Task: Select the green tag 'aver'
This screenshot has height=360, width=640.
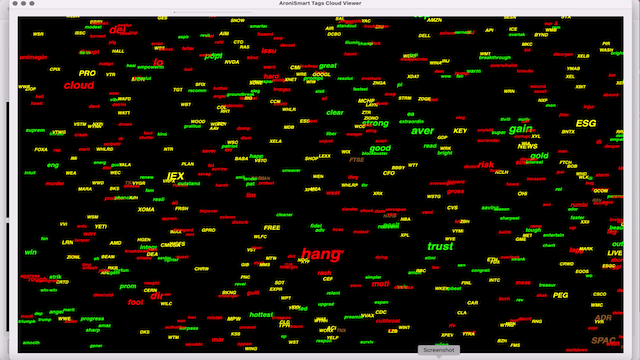Action: (x=422, y=131)
